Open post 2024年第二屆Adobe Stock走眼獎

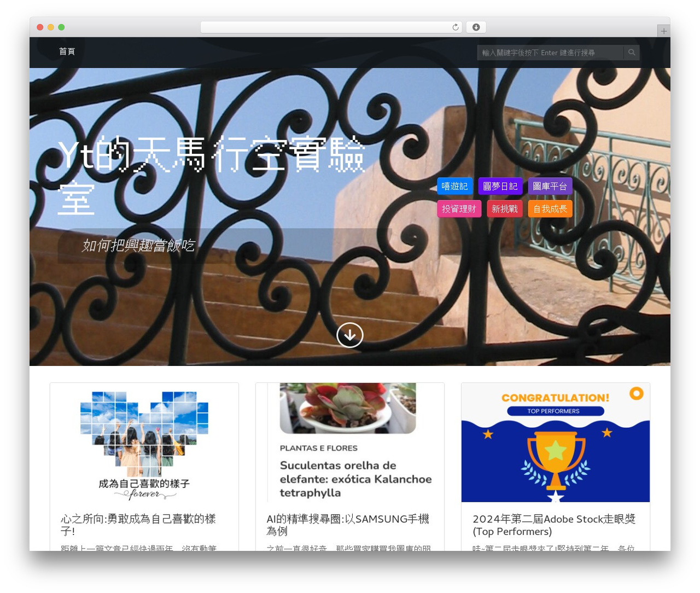click(x=554, y=525)
